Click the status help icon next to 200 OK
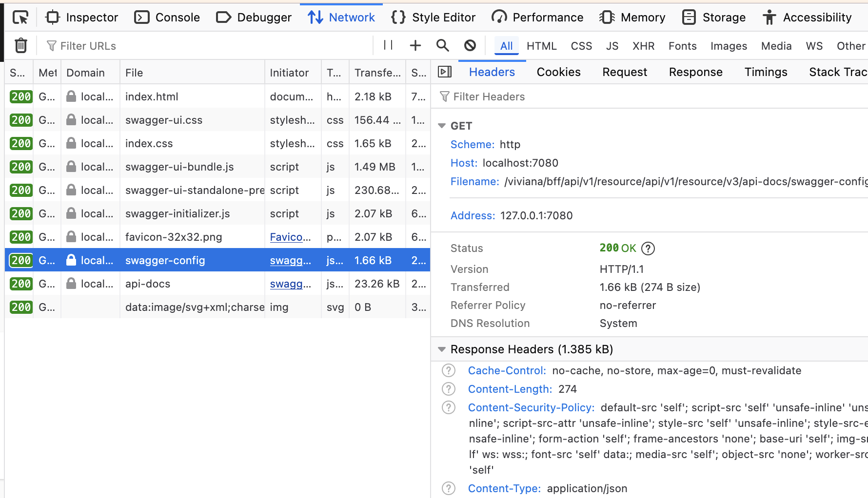The image size is (868, 498). pos(648,249)
